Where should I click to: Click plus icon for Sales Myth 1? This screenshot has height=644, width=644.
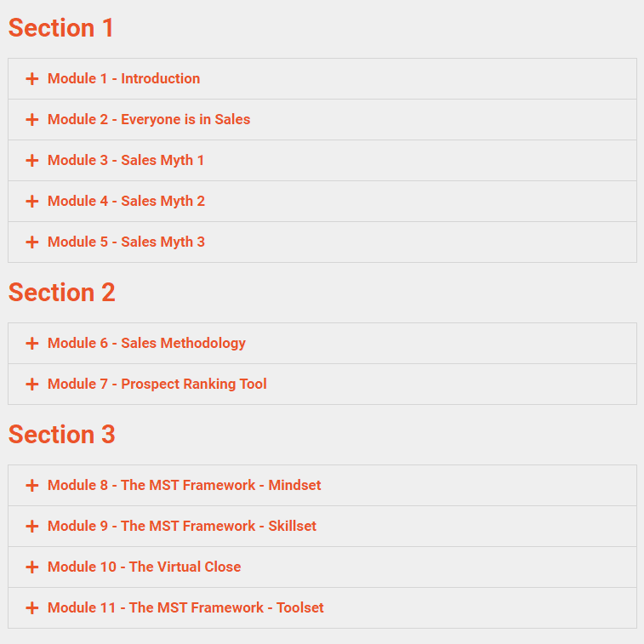(32, 161)
